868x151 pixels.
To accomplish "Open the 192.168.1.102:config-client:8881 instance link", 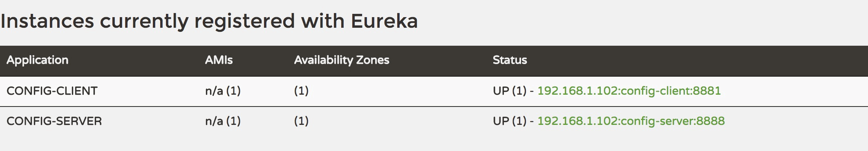I will pos(629,91).
